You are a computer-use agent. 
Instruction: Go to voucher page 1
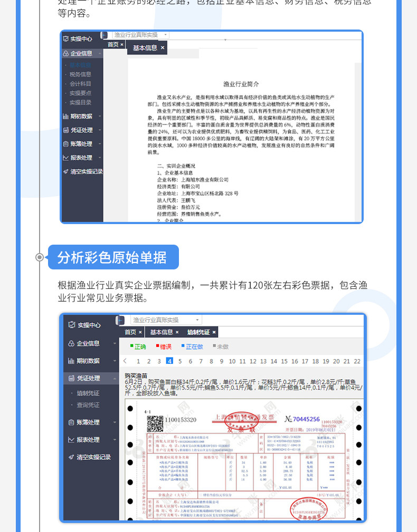coord(138,361)
